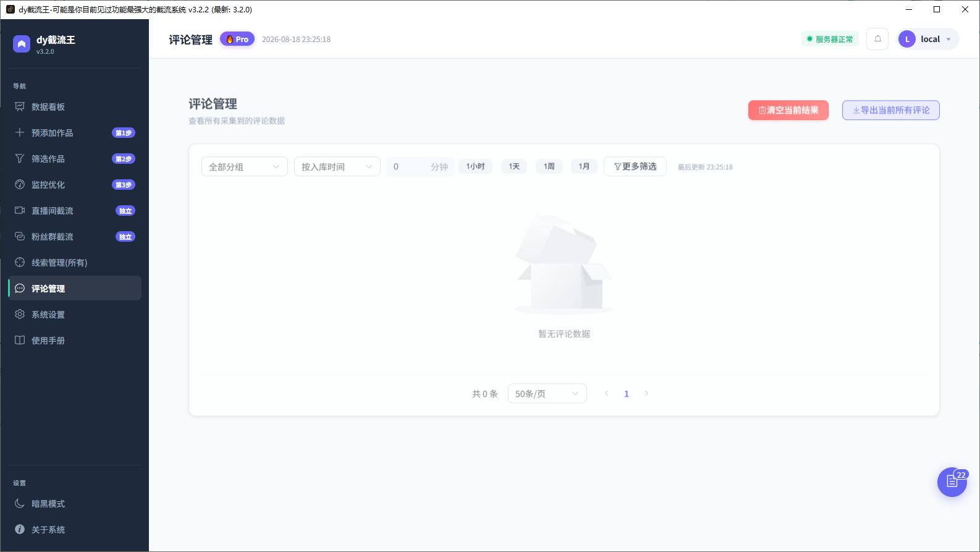This screenshot has width=980, height=552.
Task: Click the 第3步 step badge
Action: coord(124,185)
